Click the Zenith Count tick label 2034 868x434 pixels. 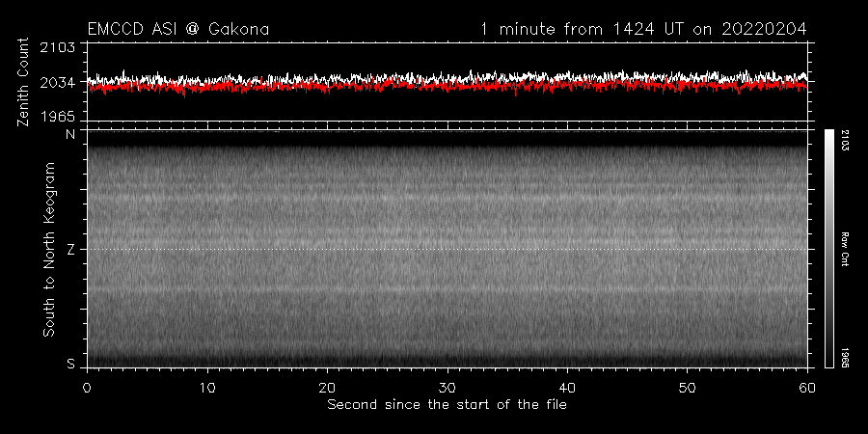click(x=58, y=83)
